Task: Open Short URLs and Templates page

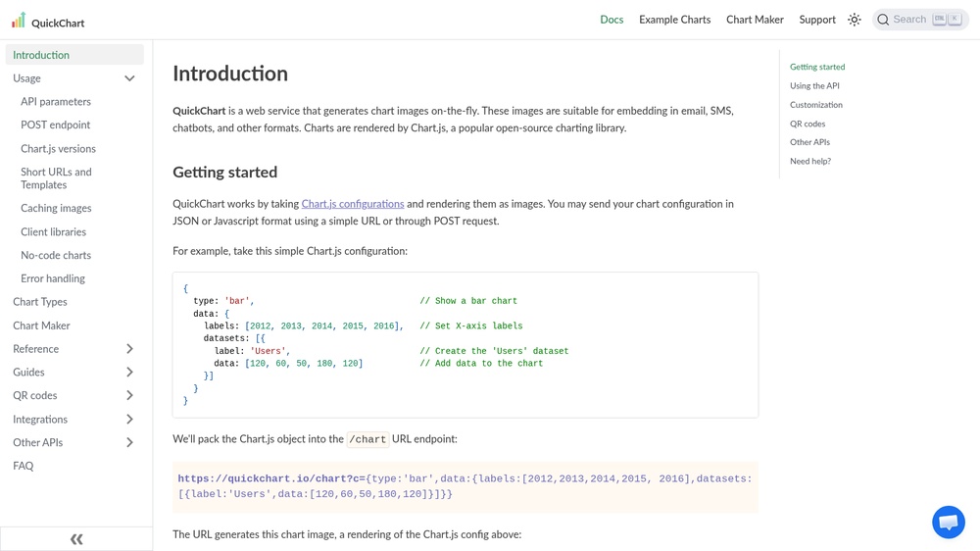Action: (x=56, y=178)
